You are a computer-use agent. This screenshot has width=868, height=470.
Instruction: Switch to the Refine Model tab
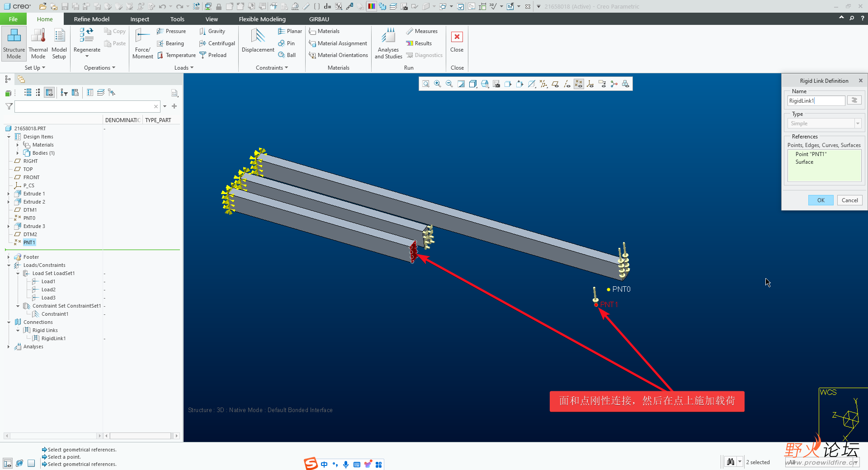coord(91,19)
